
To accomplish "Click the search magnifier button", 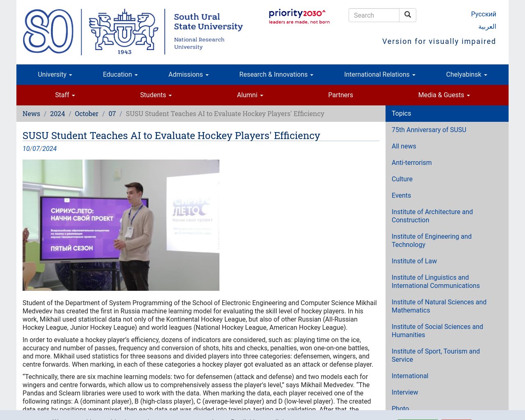I will (x=408, y=15).
